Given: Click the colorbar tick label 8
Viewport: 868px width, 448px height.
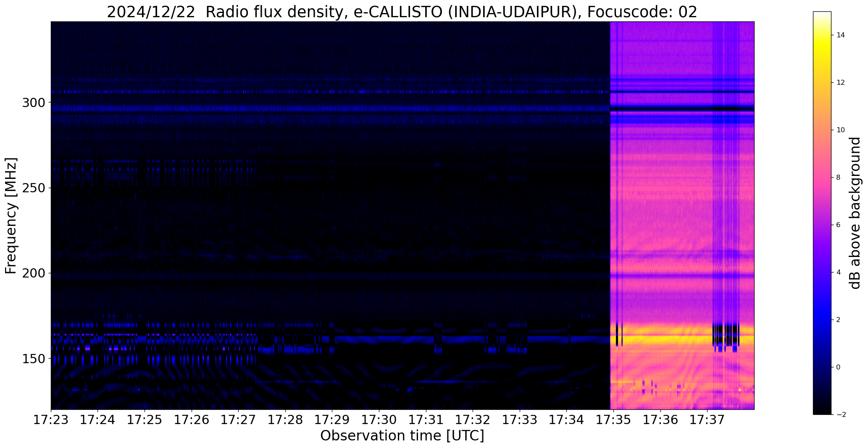Looking at the screenshot, I should [x=839, y=178].
